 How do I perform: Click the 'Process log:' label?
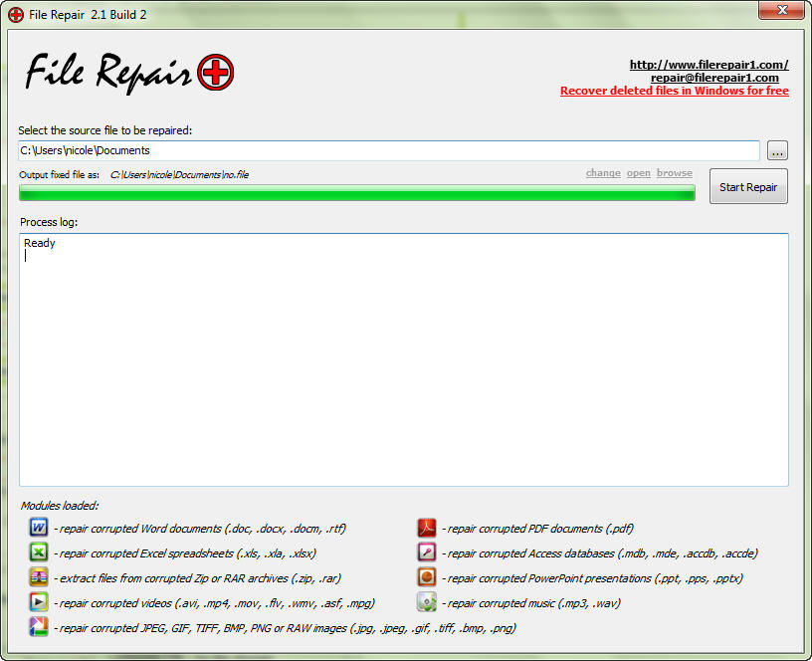[x=49, y=222]
